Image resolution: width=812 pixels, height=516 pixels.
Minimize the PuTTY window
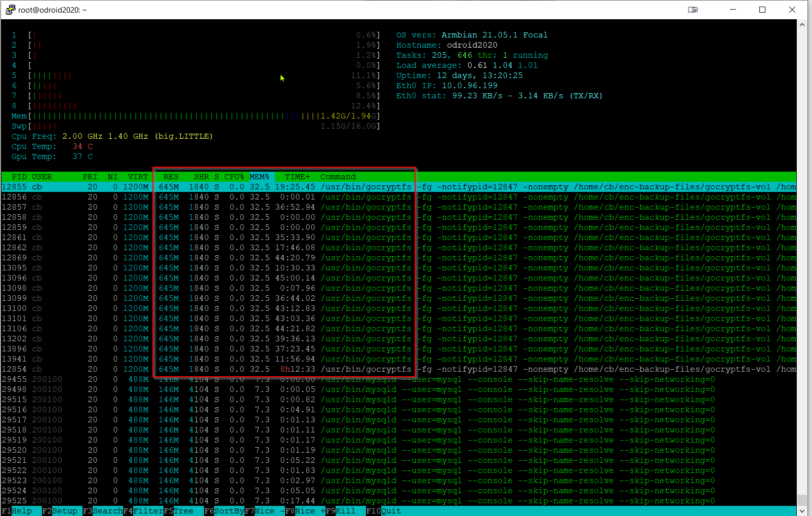pyautogui.click(x=733, y=10)
